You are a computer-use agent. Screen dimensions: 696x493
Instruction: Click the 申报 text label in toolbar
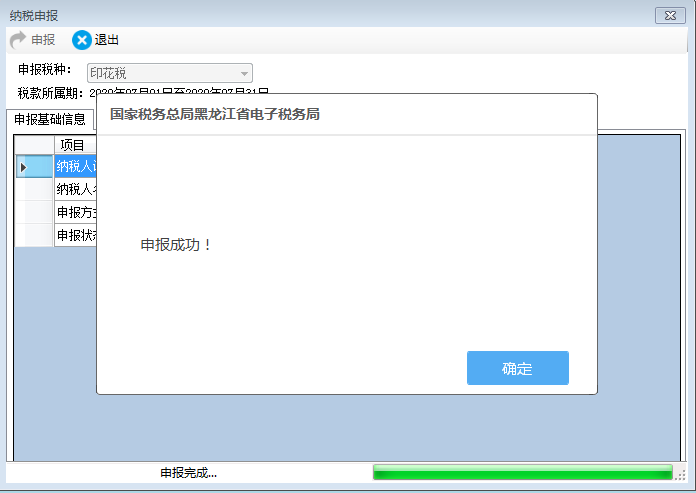43,40
